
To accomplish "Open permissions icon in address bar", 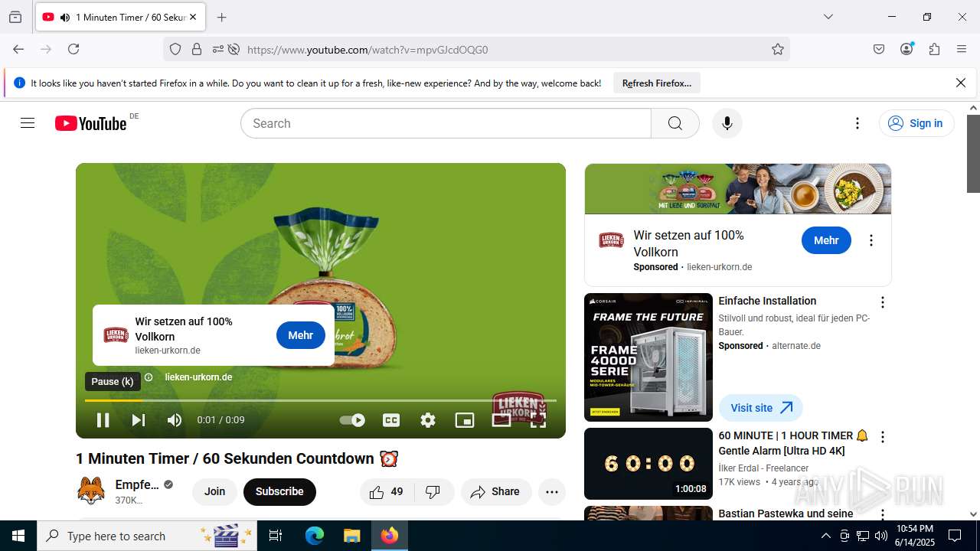I will [x=218, y=49].
